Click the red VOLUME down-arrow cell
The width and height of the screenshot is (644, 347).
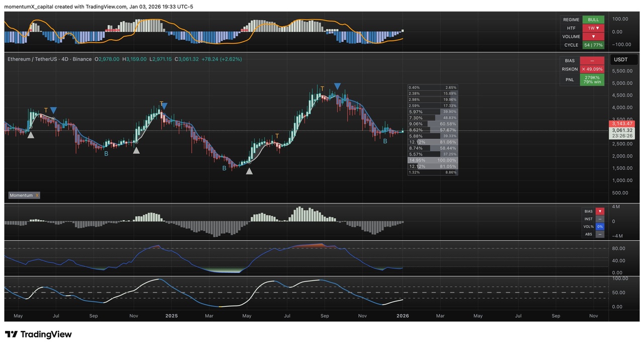pos(594,37)
